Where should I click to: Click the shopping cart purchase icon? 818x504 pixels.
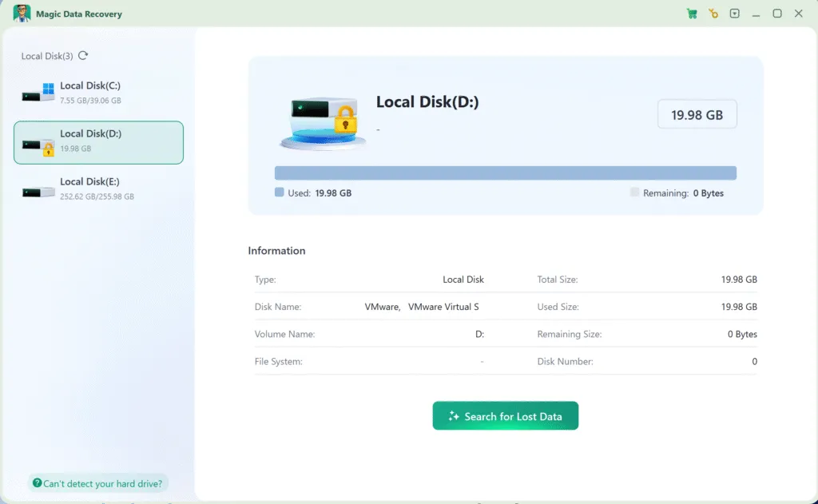pos(691,14)
